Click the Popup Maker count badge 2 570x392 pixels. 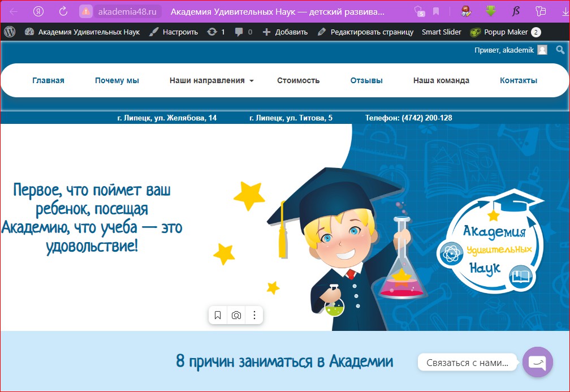coord(536,32)
